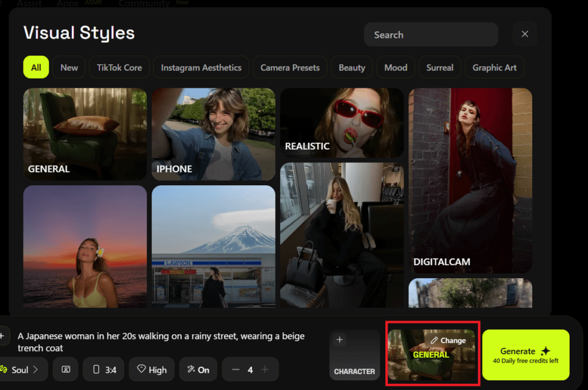
Task: Click the diamond icon beside High
Action: (x=141, y=369)
